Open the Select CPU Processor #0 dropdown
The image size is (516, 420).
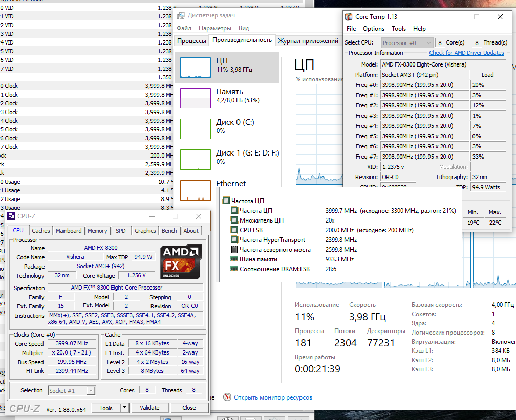[407, 43]
